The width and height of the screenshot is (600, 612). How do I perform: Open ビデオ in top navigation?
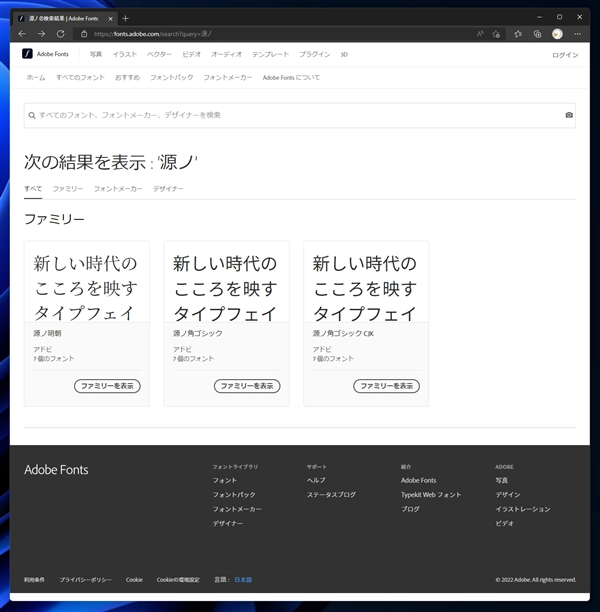(x=191, y=54)
